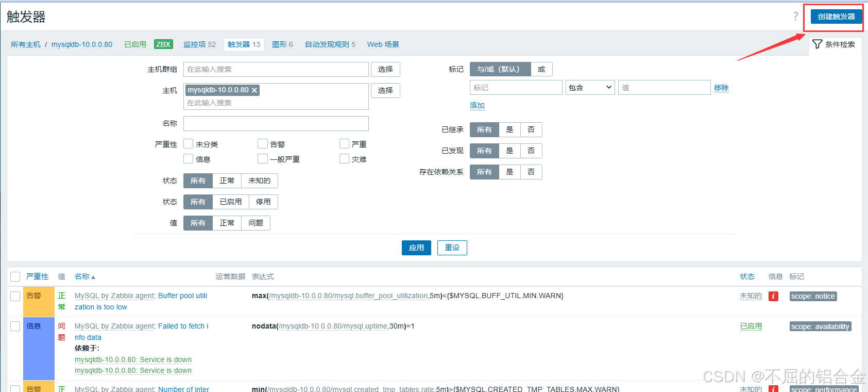Go to 所有主机 breadcrumb link
The height and width of the screenshot is (392, 868).
coord(26,44)
